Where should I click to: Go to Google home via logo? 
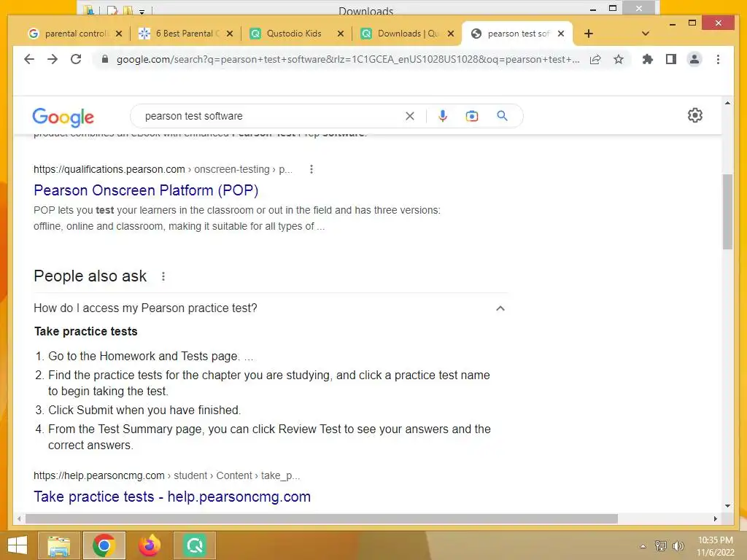click(63, 117)
